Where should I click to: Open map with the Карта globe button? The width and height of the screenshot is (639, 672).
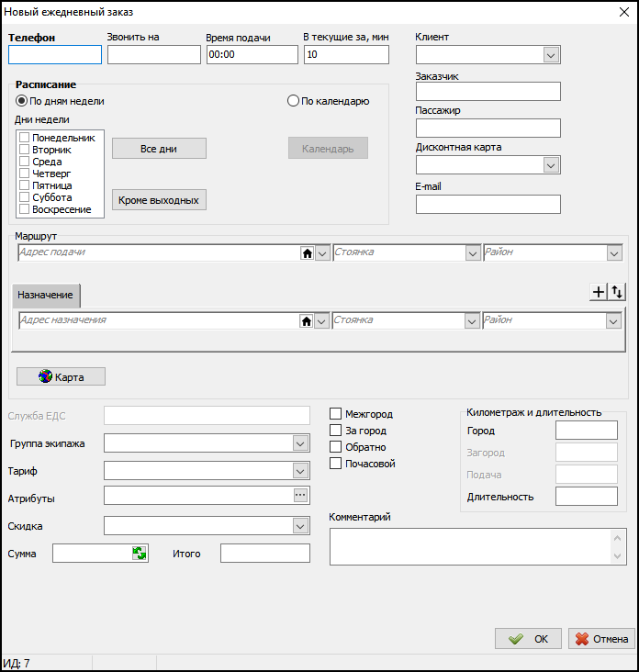coord(61,376)
